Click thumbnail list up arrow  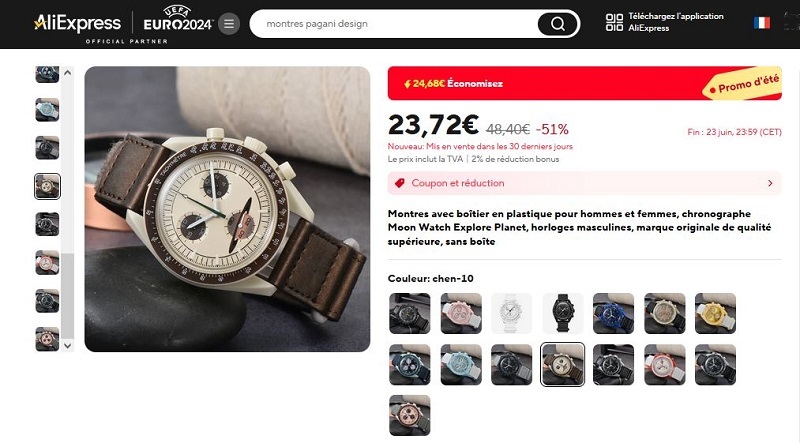point(67,72)
